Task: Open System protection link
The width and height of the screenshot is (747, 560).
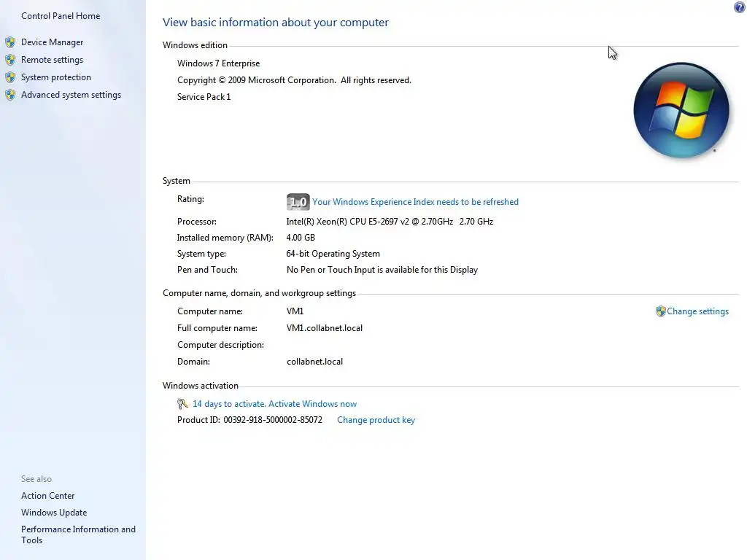Action: [x=55, y=77]
